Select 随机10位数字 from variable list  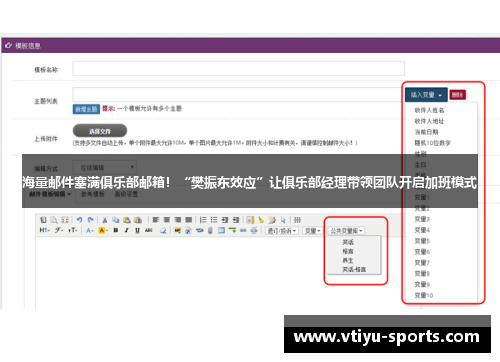pyautogui.click(x=432, y=143)
